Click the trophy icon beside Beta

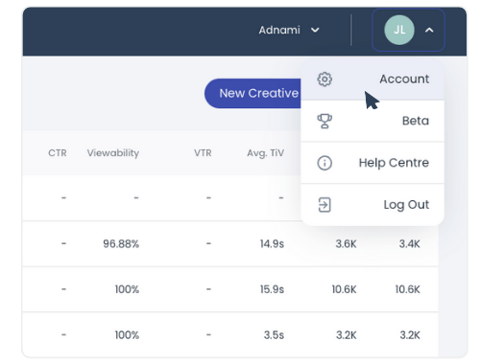324,121
